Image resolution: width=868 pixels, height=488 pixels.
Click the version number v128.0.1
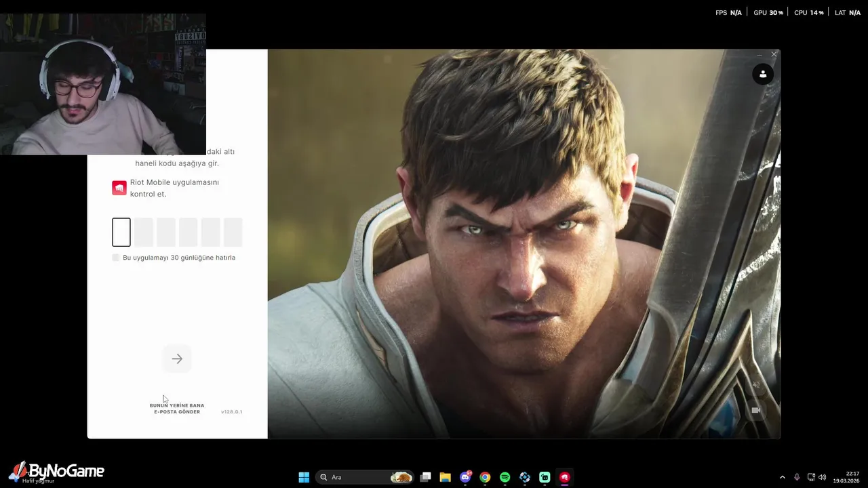click(231, 411)
